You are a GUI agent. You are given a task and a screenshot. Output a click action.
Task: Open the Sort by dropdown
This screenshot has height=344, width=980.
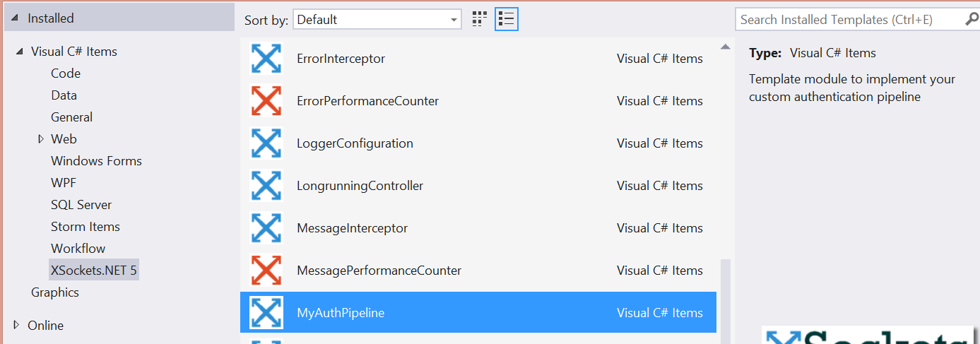click(x=377, y=20)
